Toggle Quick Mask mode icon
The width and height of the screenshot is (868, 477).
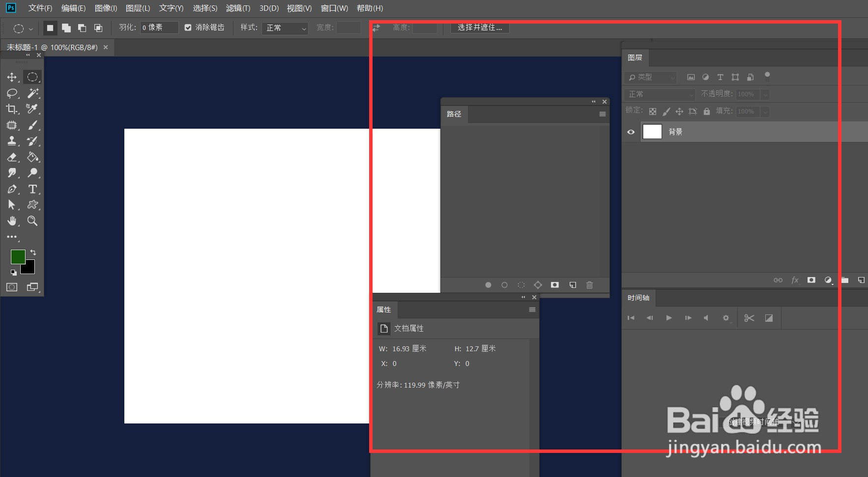[x=12, y=287]
